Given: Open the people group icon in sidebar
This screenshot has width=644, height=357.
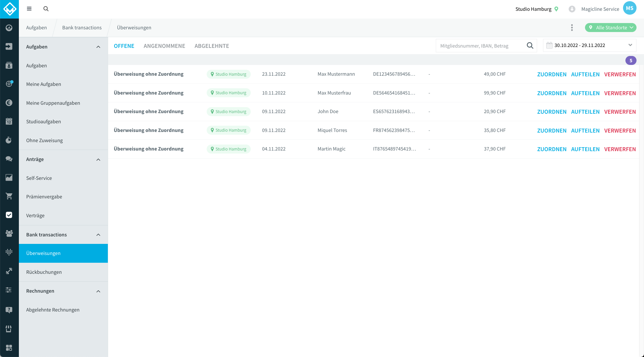Looking at the screenshot, I should [9, 233].
